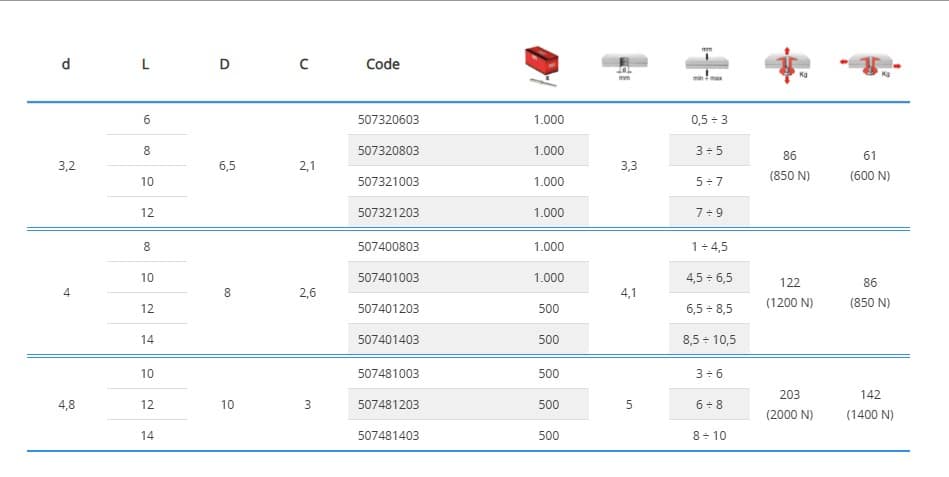Viewport: 949px width, 477px height.
Task: Open product code 507481003
Action: (x=388, y=374)
